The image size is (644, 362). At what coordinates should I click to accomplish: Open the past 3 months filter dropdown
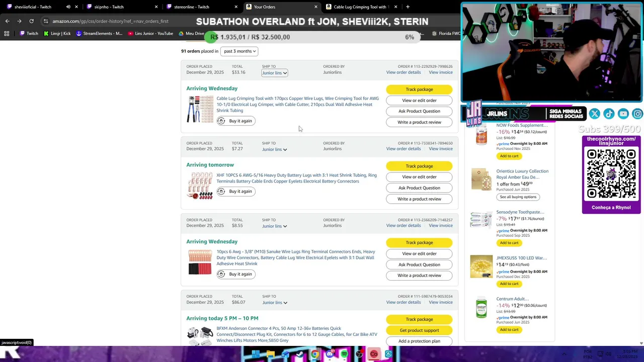[239, 51]
